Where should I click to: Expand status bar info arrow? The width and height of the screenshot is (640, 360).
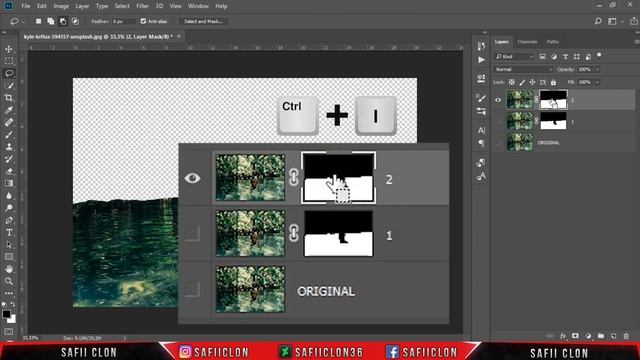(x=124, y=338)
